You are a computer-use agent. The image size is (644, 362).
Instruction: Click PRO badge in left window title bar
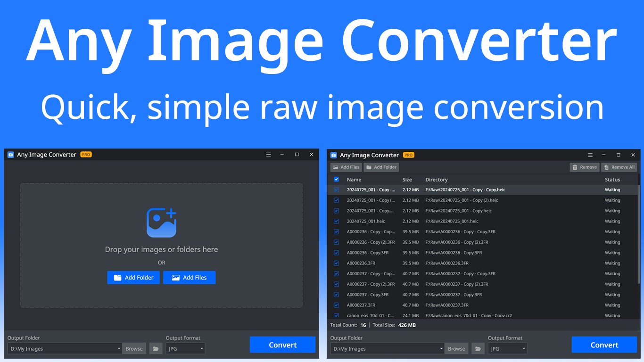click(x=86, y=155)
